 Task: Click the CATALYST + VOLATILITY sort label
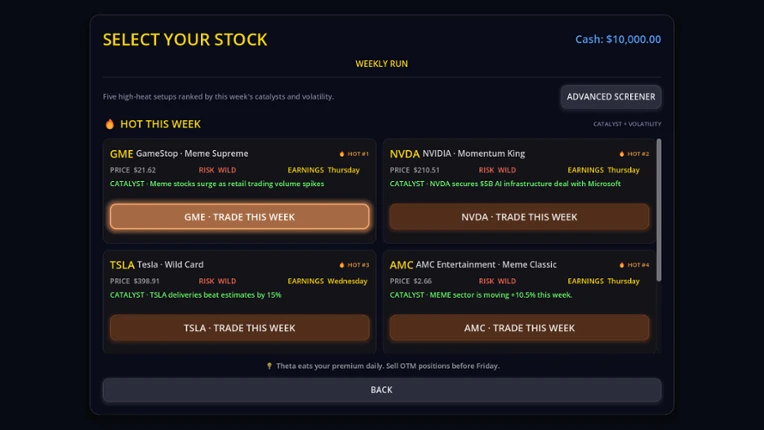click(x=627, y=124)
